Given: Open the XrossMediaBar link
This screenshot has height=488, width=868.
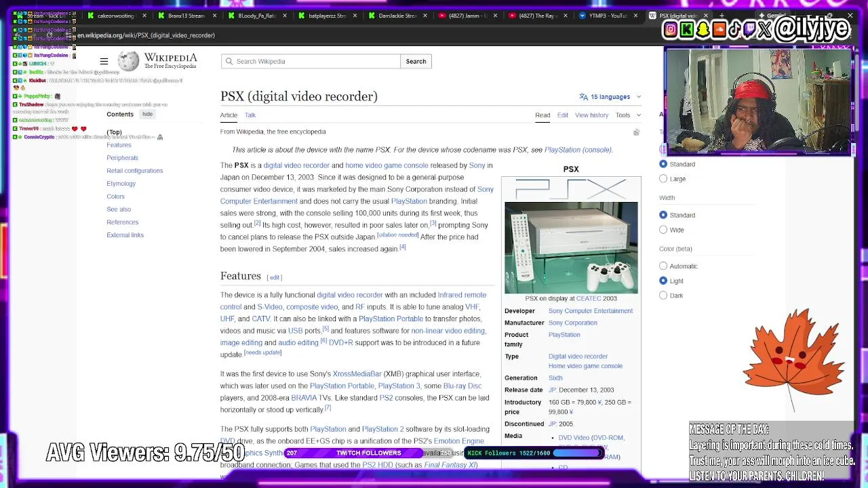Looking at the screenshot, I should pyautogui.click(x=357, y=374).
